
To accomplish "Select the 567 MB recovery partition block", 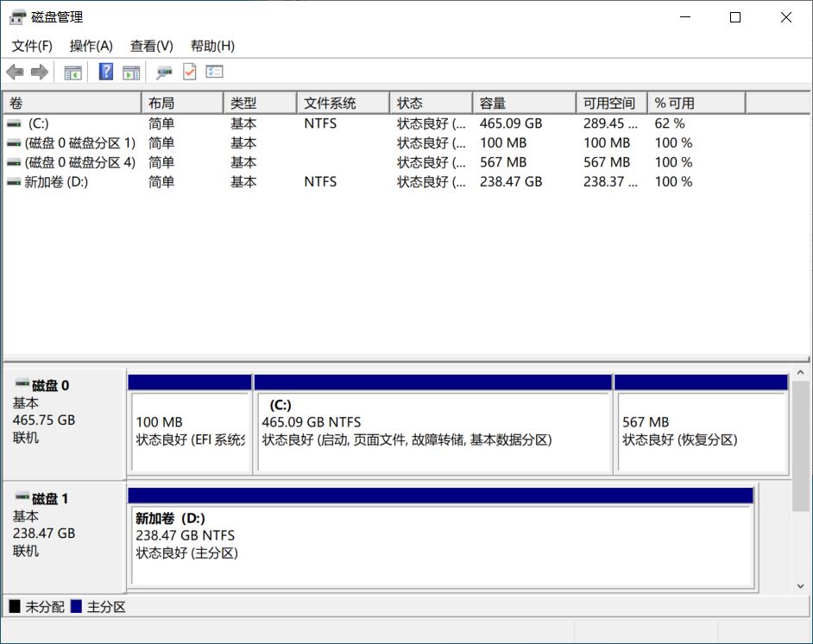I will pos(700,431).
